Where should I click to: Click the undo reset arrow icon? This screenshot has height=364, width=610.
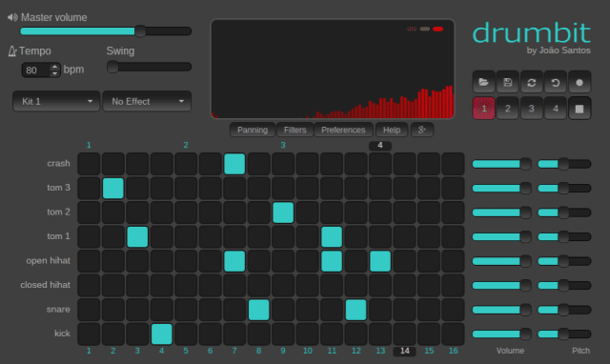click(556, 82)
